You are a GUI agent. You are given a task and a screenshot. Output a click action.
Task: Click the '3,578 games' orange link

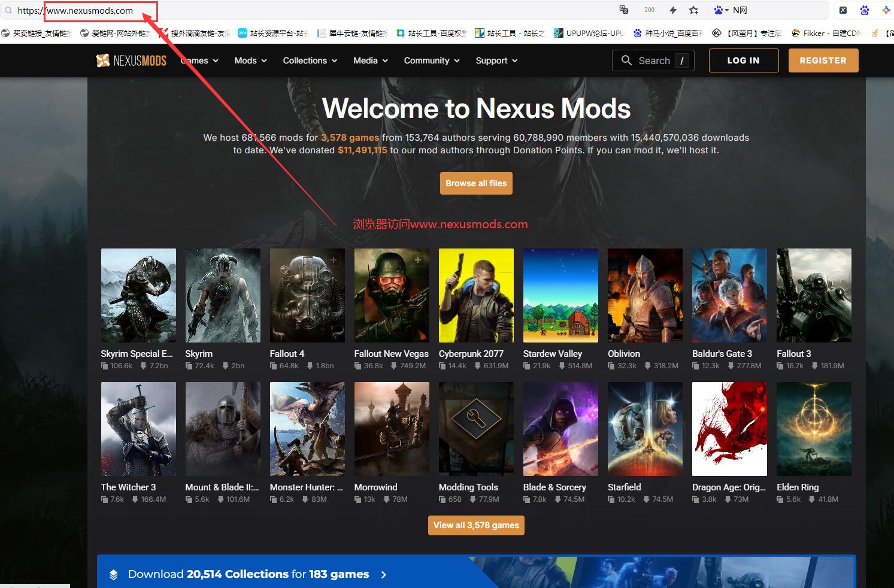(x=350, y=138)
